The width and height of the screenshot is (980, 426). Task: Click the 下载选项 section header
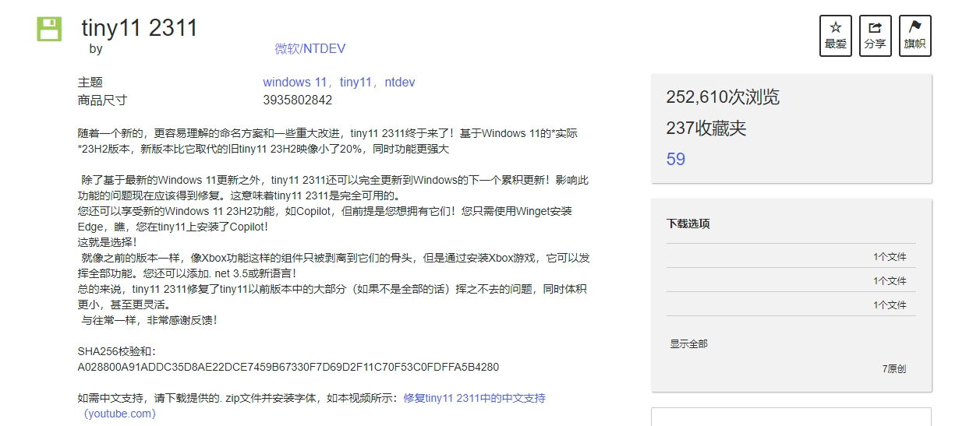tap(688, 224)
